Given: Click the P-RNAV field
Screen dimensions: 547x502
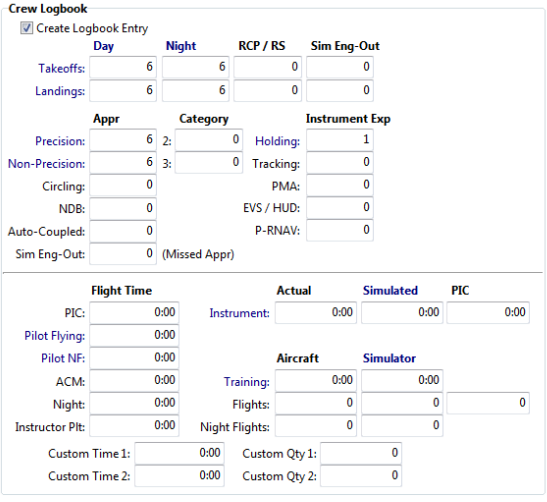Looking at the screenshot, I should 340,231.
